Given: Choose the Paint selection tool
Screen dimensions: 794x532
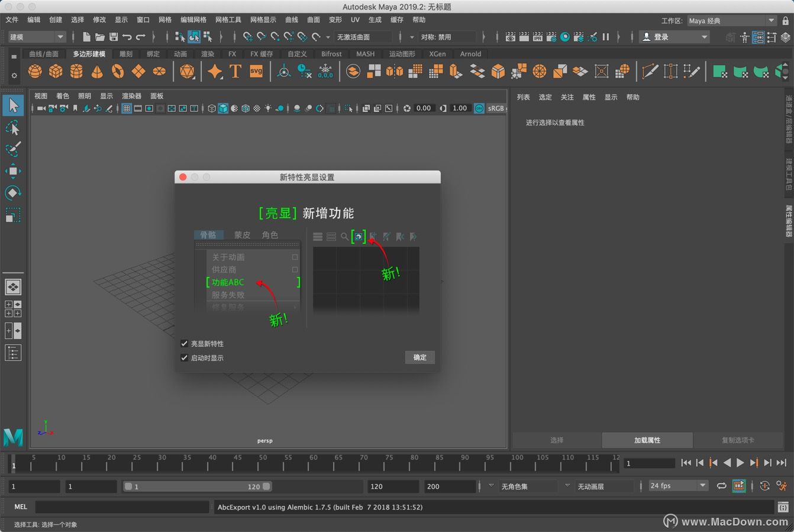Looking at the screenshot, I should pyautogui.click(x=13, y=149).
